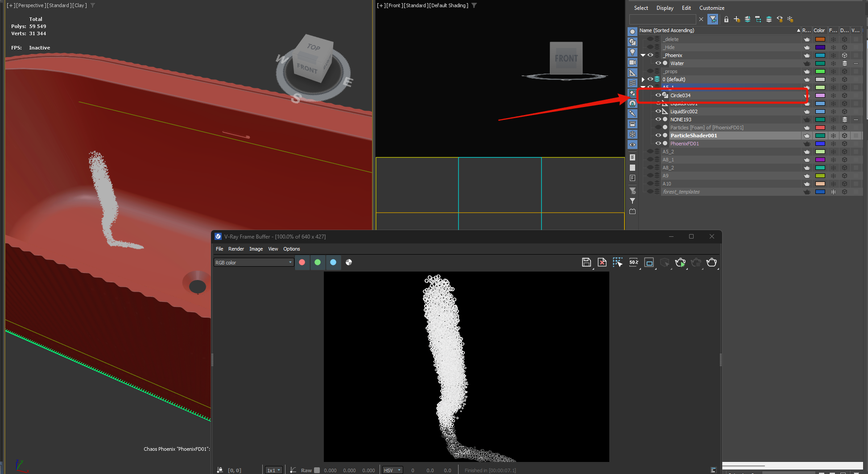Clear the image in V-Ray Frame Buffer
This screenshot has height=474, width=868.
(x=602, y=262)
